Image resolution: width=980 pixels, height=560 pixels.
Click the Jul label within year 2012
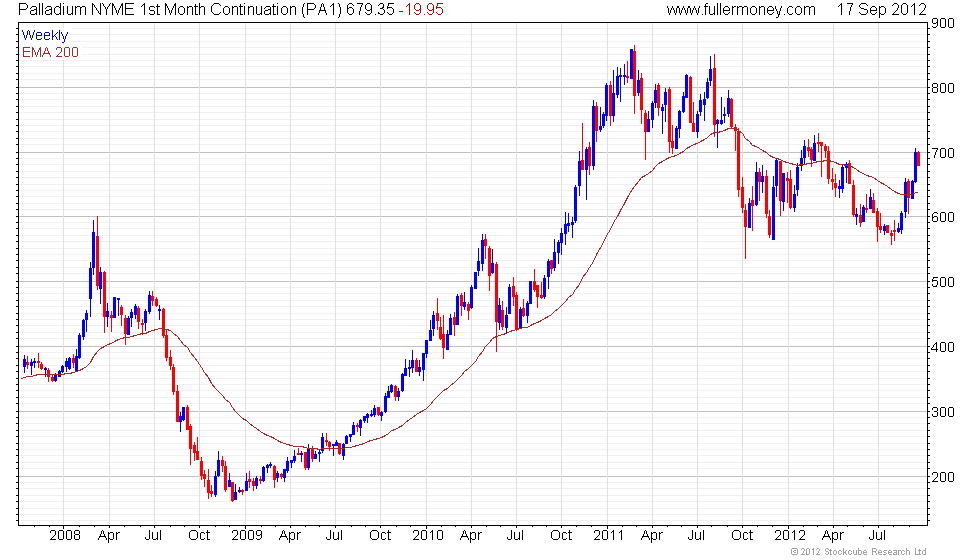click(x=878, y=536)
